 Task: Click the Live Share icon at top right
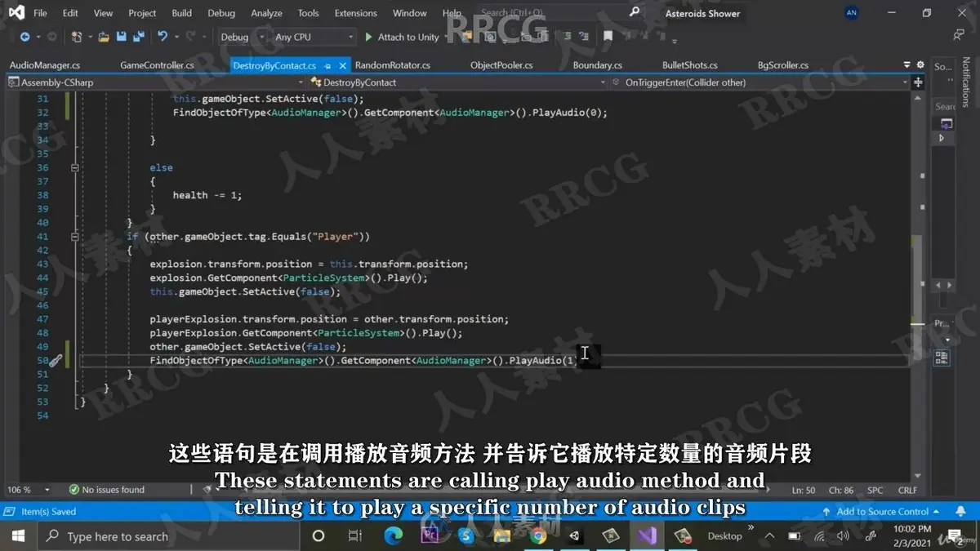pos(958,35)
